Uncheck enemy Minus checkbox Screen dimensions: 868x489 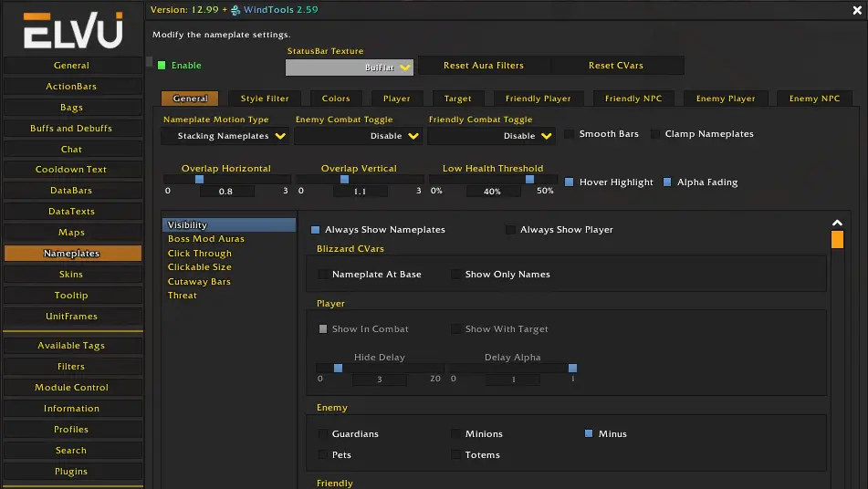click(589, 433)
